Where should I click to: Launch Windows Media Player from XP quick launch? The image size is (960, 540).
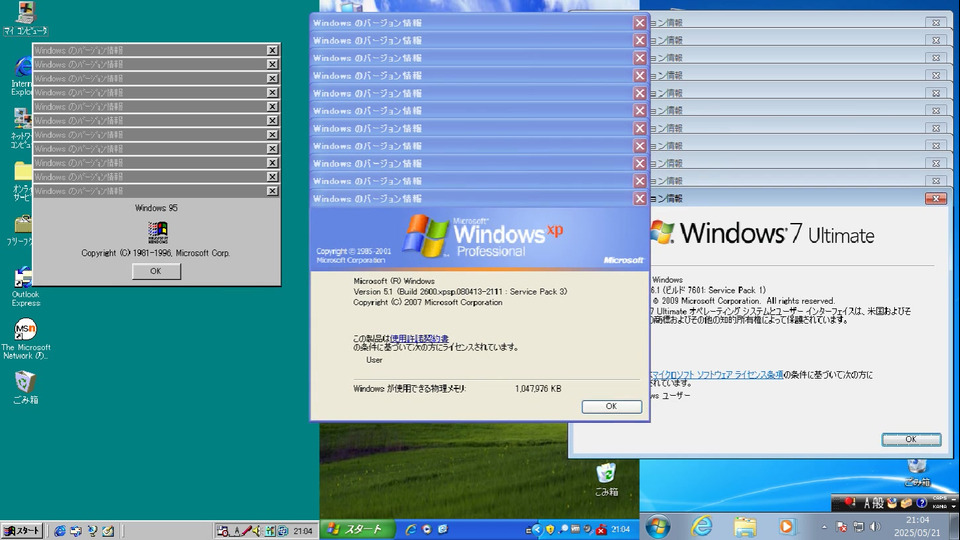[427, 529]
